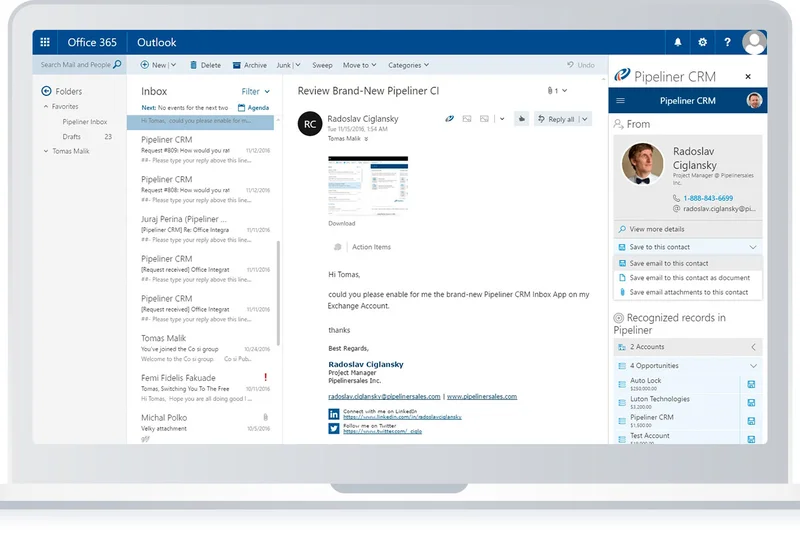Viewport: 800px width, 533px height.
Task: Open Michal Polko email
Action: coord(203,426)
